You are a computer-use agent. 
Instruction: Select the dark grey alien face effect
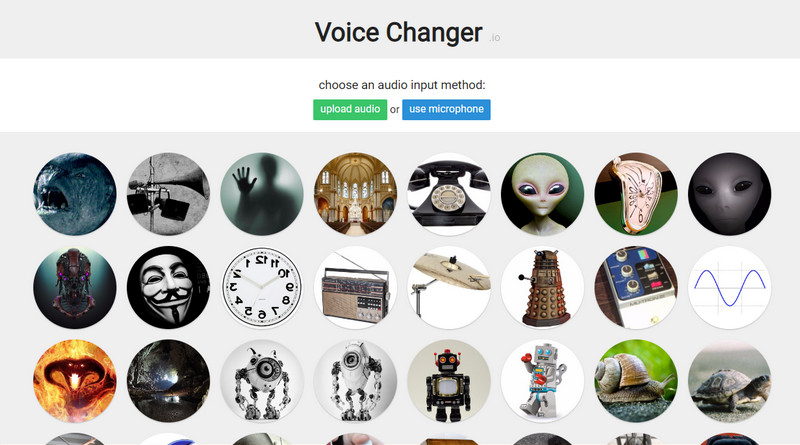(730, 194)
